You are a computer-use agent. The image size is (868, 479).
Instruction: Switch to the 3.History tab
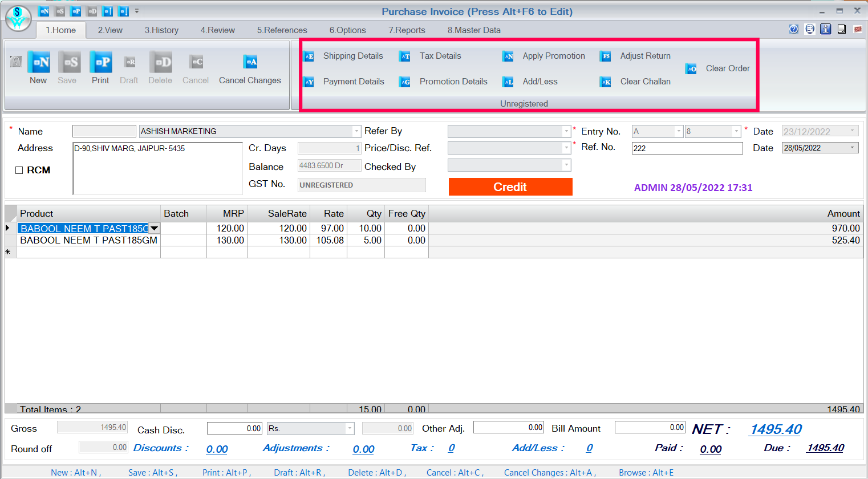click(x=161, y=30)
